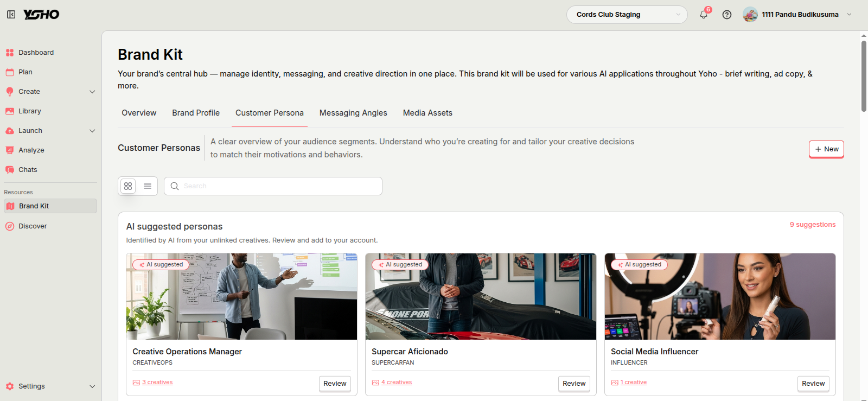Image resolution: width=868 pixels, height=401 pixels.
Task: Open the 4 creatives link
Action: coord(397,383)
